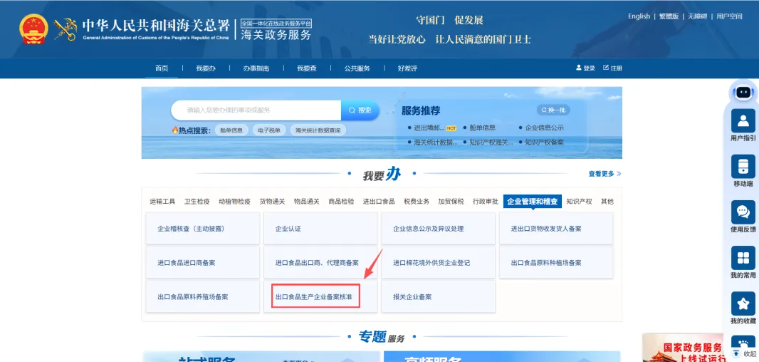Viewport: 759px width, 362px height.
Task: Click 查看更多 link with chevron
Action: (x=605, y=174)
